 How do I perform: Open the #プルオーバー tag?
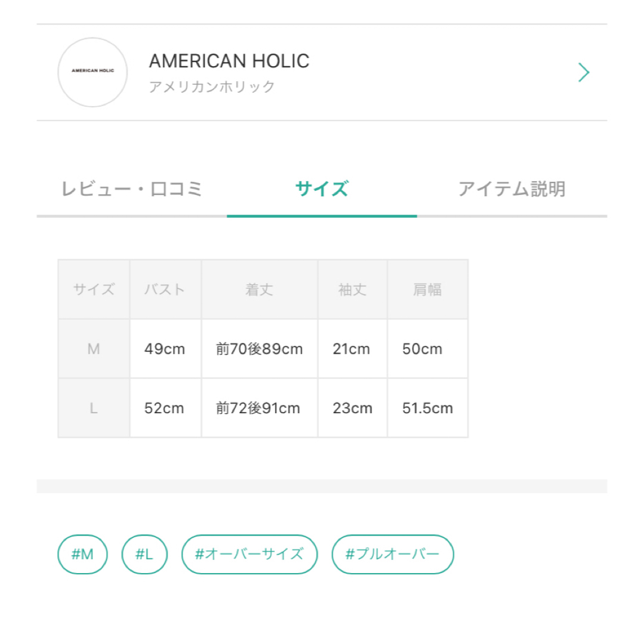(x=392, y=554)
